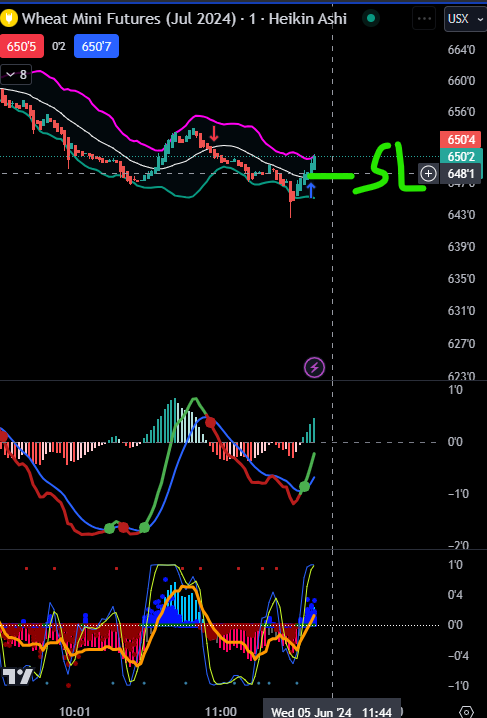Viewport: 487px width, 718px height.
Task: Open the three-dots more options button
Action: click(425, 19)
